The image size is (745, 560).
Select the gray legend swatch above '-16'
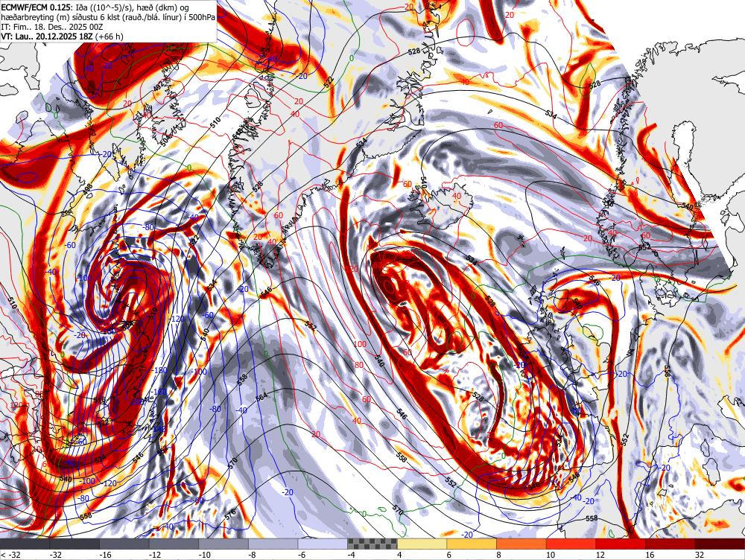tap(124, 544)
